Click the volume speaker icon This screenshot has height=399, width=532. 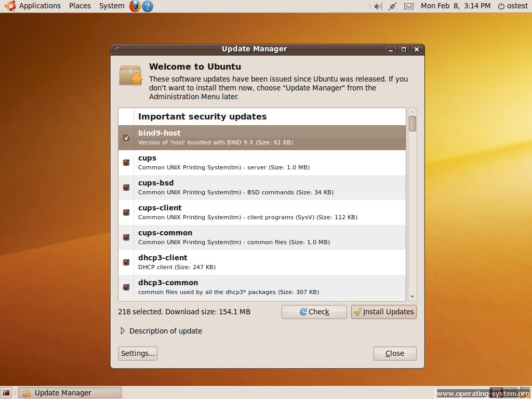point(378,6)
